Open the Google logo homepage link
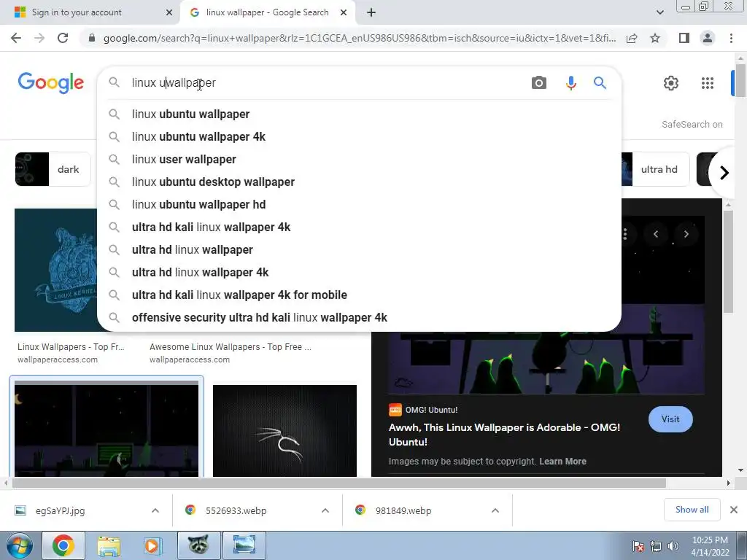747x560 pixels. (x=51, y=83)
